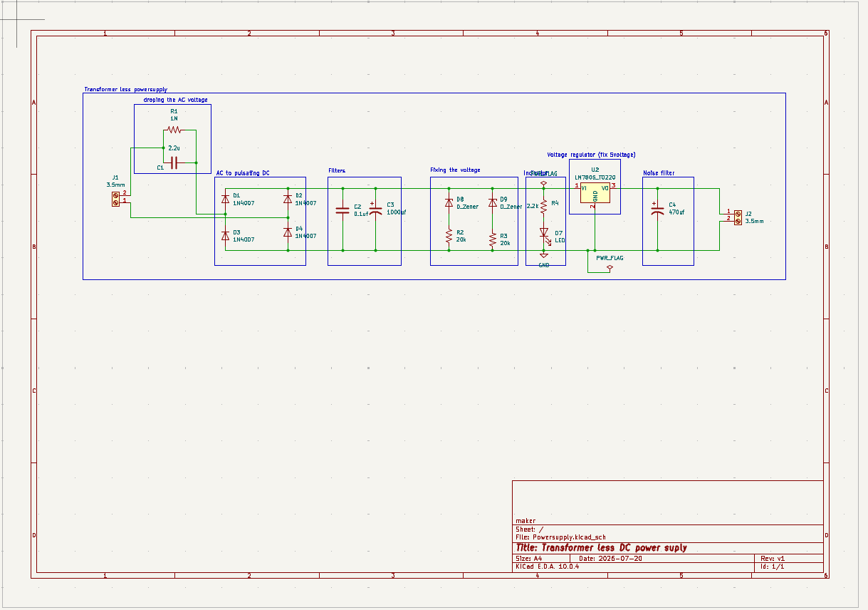
Task: Click the 'Rev: v1' title block field
Action: point(773,559)
